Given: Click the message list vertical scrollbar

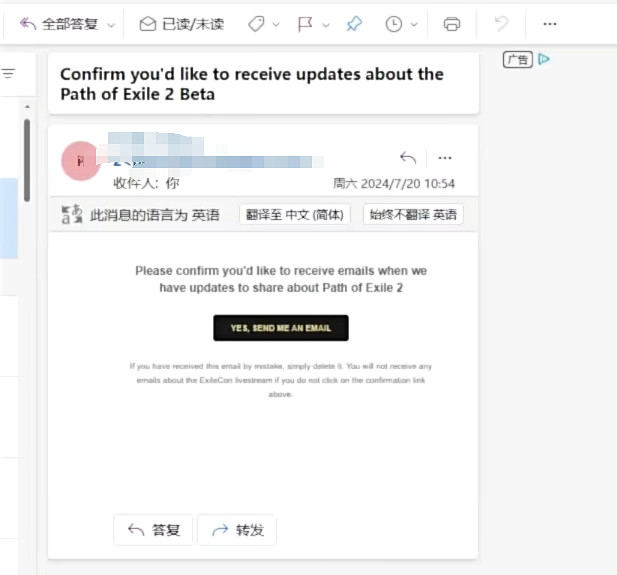Looking at the screenshot, I should [x=27, y=160].
